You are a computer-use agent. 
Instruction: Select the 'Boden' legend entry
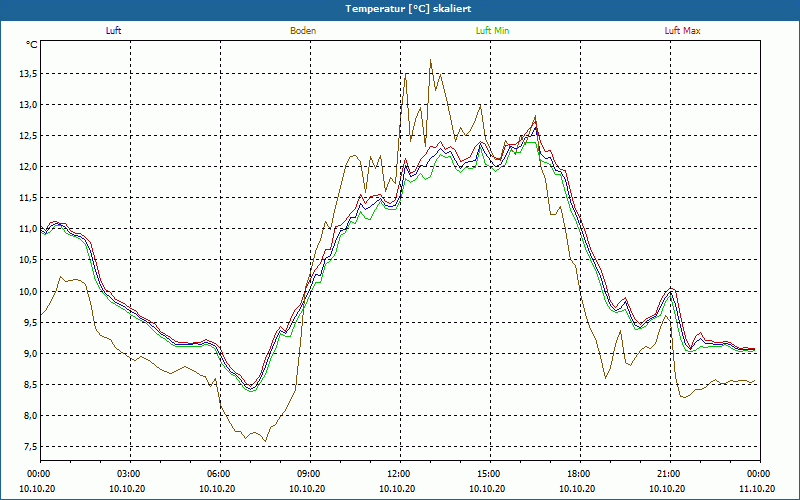(x=303, y=31)
